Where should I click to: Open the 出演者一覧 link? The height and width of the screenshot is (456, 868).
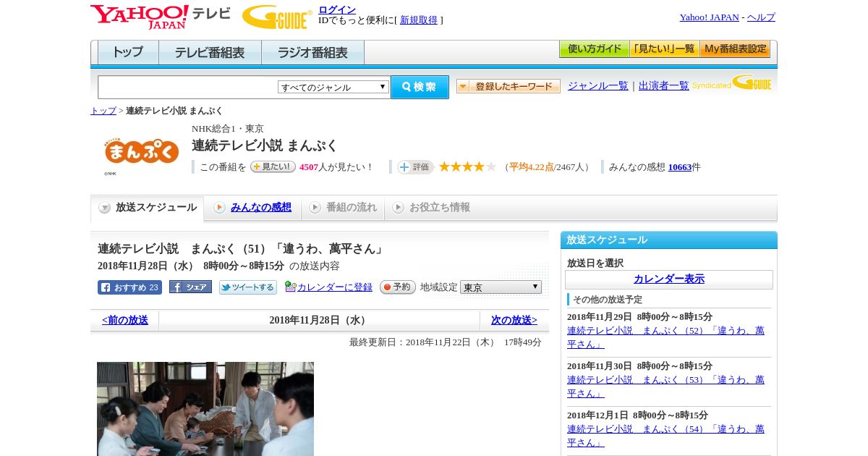(x=664, y=85)
